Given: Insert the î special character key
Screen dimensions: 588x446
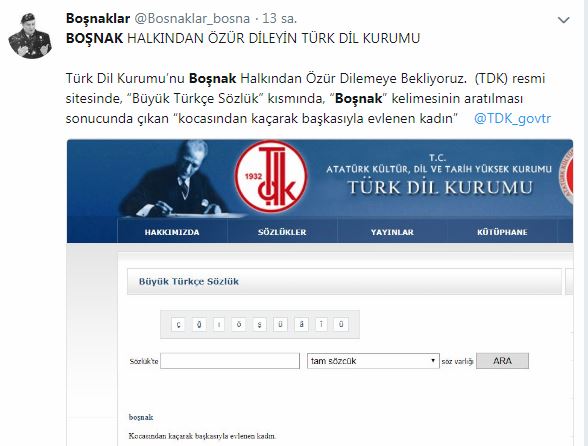Looking at the screenshot, I should point(321,324).
